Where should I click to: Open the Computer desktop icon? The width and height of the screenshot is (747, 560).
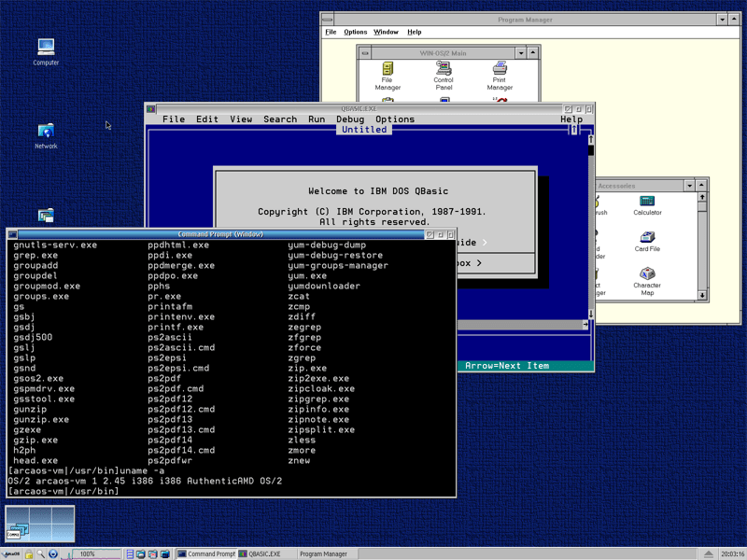[46, 47]
